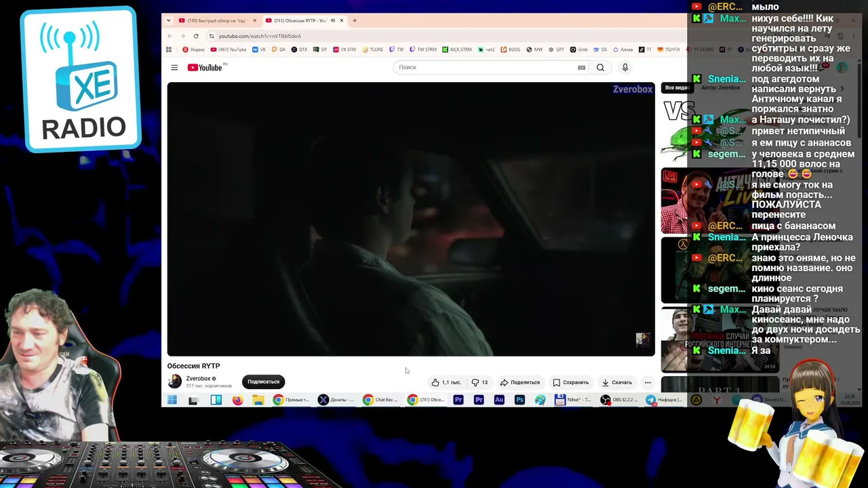Screen dimensions: 868x488
Task: Open a new browser tab
Action: coord(354,20)
